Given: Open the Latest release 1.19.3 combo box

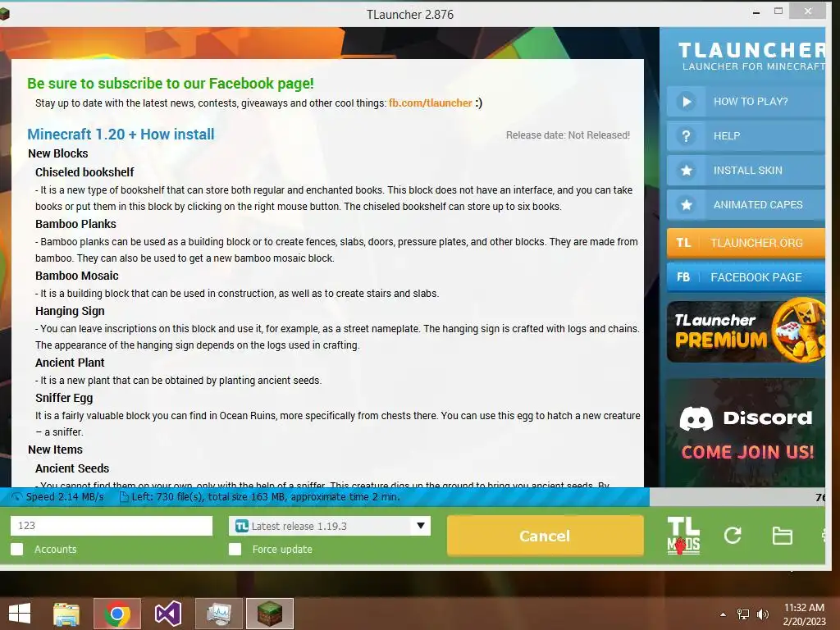Looking at the screenshot, I should pos(330,526).
